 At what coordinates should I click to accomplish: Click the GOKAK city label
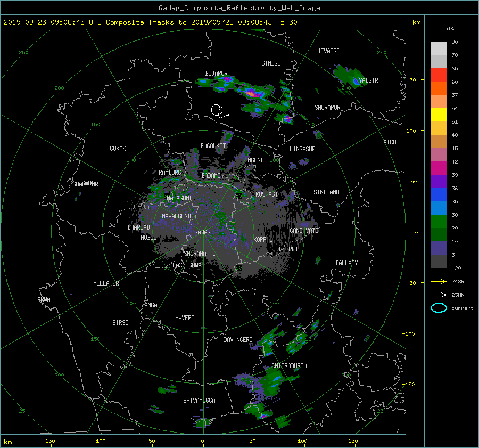[118, 149]
